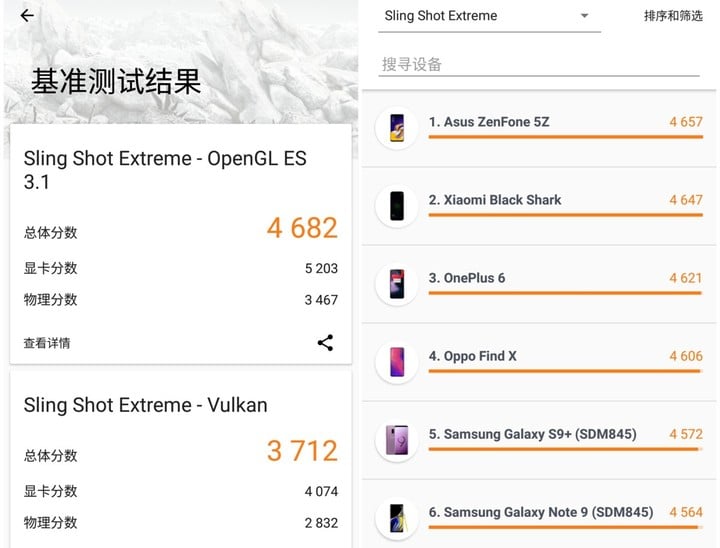Open the Asus ZenFone 5Z device thumbnail
The height and width of the screenshot is (548, 720).
click(397, 128)
